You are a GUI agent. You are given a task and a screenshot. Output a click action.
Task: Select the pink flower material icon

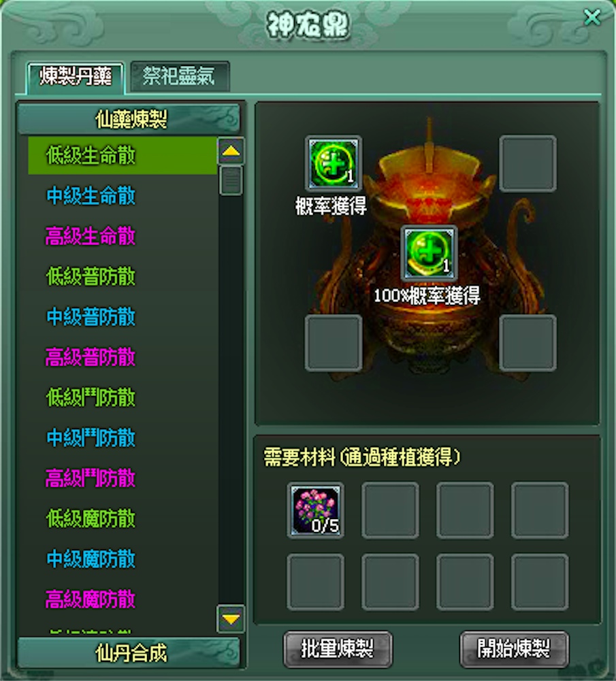point(315,510)
